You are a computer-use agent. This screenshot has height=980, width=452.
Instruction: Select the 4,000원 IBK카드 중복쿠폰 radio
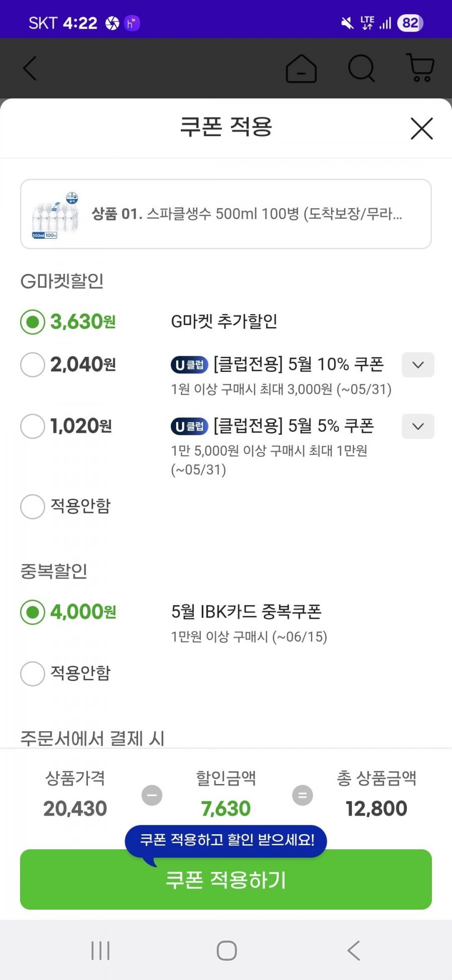(33, 612)
